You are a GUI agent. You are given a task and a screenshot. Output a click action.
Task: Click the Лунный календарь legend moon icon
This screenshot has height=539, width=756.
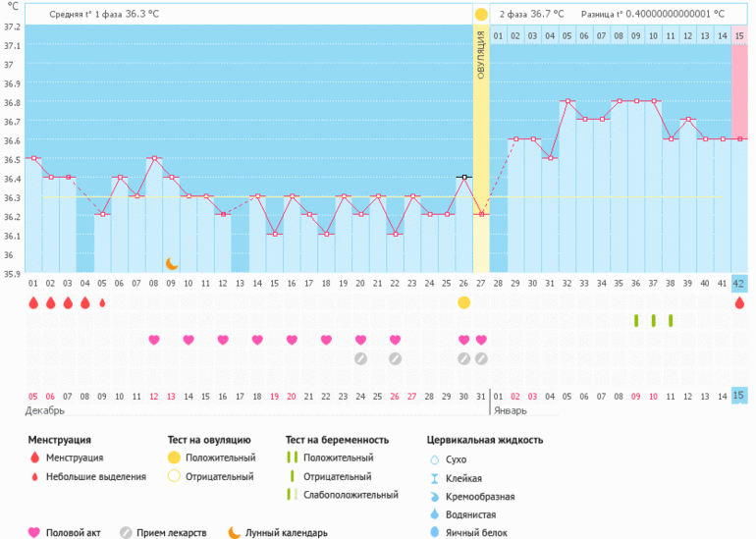click(x=234, y=532)
